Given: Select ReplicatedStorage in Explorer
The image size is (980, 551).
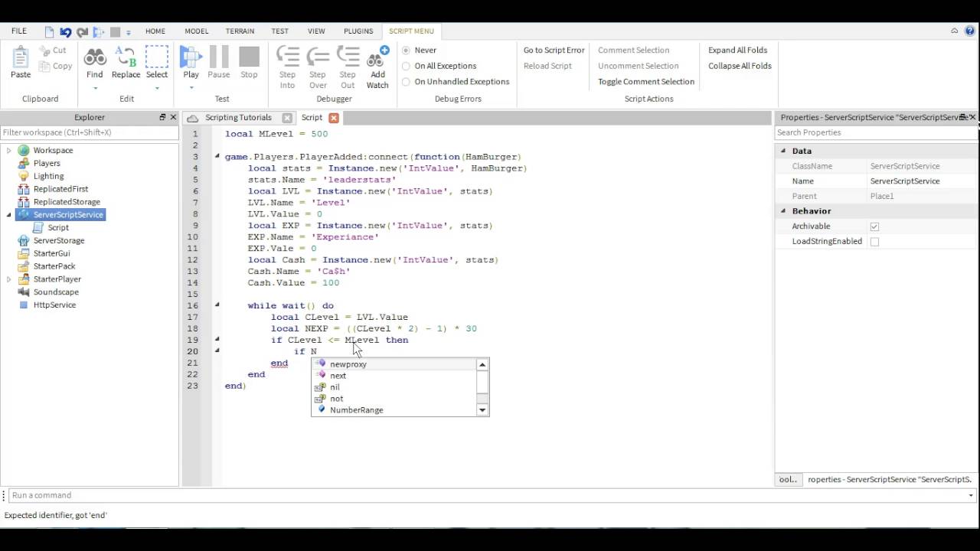Looking at the screenshot, I should coord(67,202).
